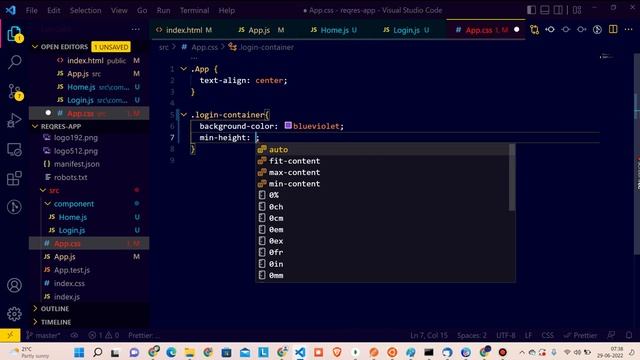Click the remote window status bar icon

[10, 335]
